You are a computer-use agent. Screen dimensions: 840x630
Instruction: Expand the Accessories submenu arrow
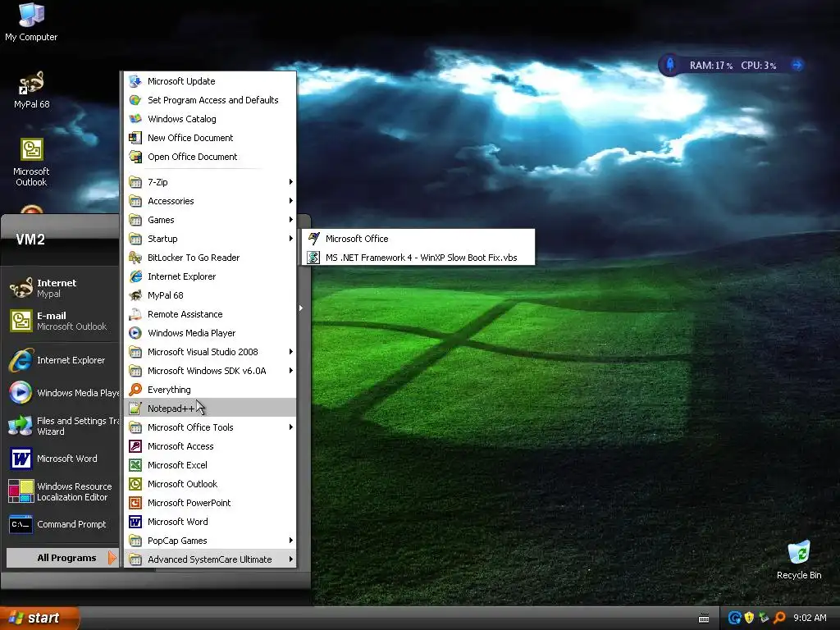tap(291, 200)
